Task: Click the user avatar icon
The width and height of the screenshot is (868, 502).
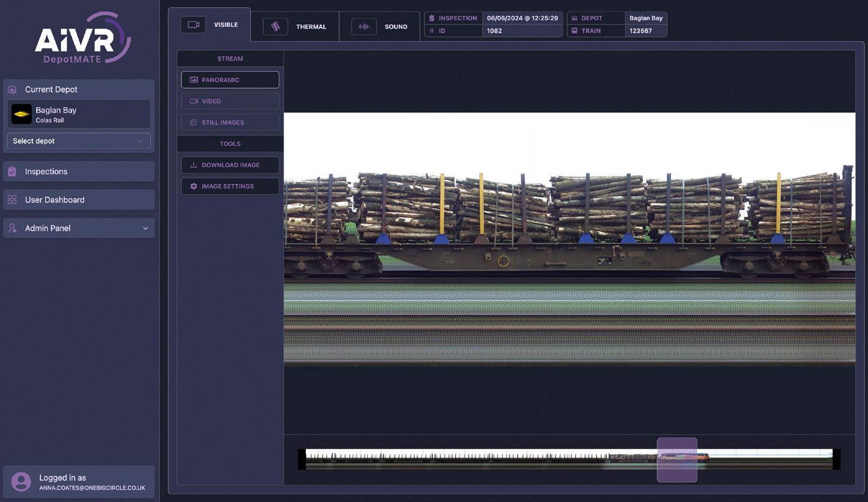Action: 21,482
